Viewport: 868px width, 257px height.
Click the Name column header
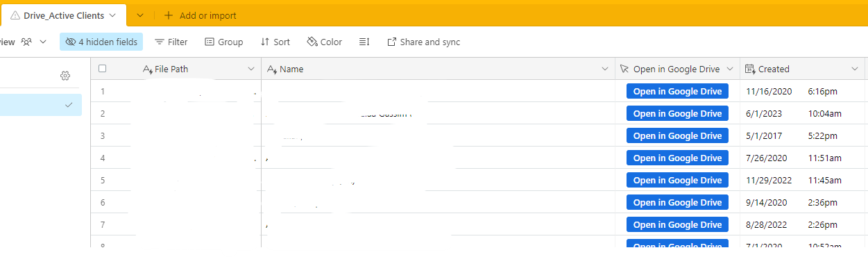click(x=438, y=69)
